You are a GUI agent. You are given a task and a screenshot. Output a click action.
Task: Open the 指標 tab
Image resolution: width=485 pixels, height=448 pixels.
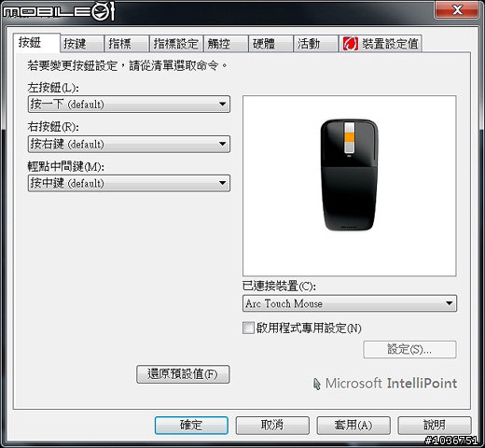point(127,44)
